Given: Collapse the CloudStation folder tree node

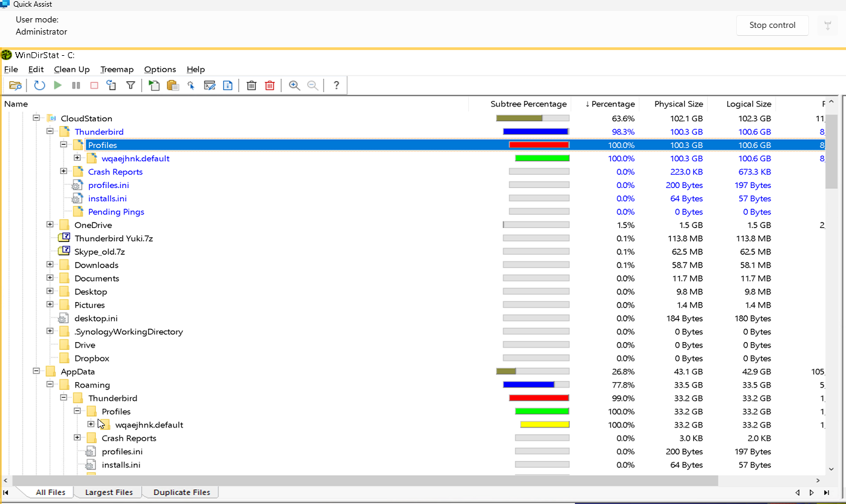Looking at the screenshot, I should tap(36, 118).
